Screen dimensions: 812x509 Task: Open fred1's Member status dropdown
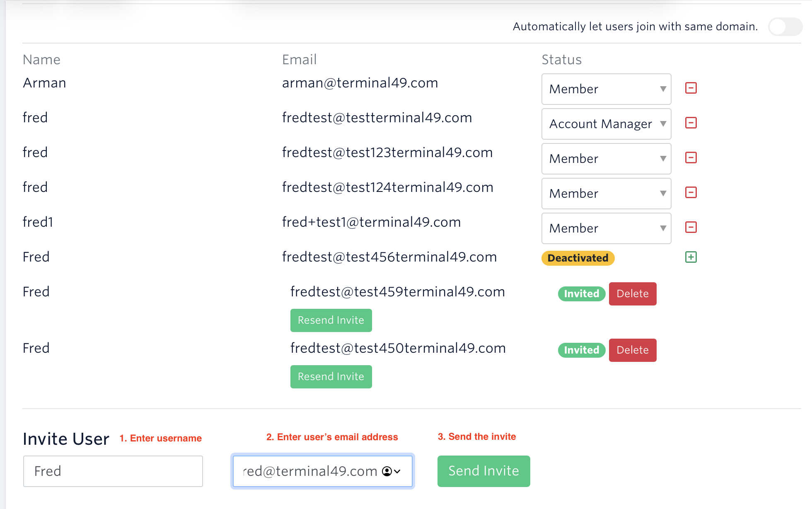pyautogui.click(x=606, y=228)
